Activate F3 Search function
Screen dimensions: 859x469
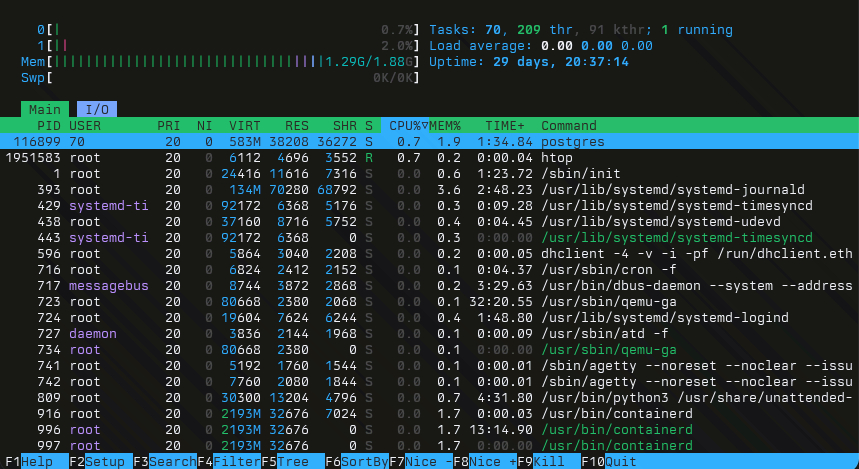(164, 462)
